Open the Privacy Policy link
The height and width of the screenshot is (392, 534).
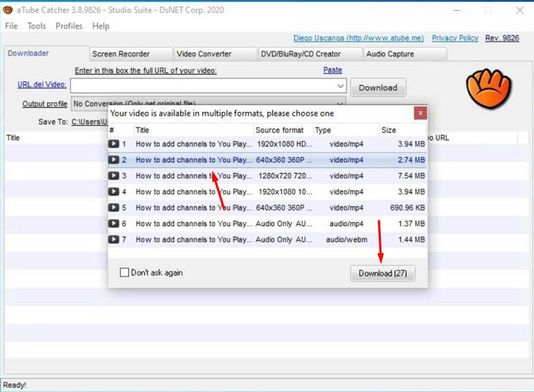point(455,38)
